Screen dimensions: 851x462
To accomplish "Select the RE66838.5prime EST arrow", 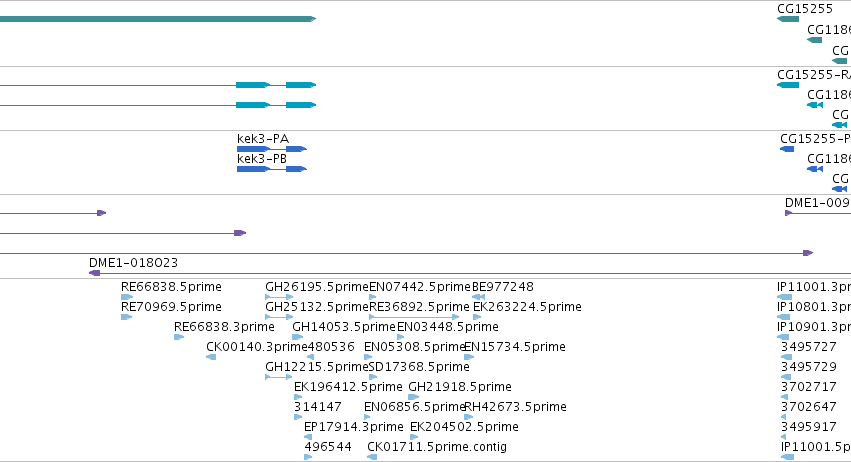I will [127, 297].
